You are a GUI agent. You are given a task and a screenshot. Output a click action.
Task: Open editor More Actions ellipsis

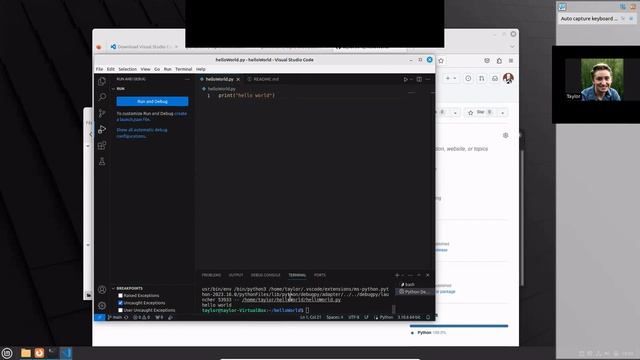pos(428,79)
